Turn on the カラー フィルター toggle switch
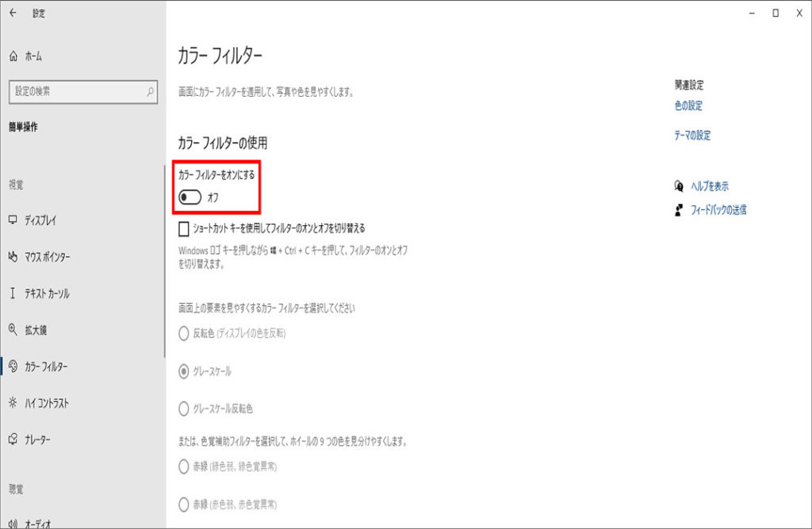The width and height of the screenshot is (812, 529). pyautogui.click(x=190, y=197)
